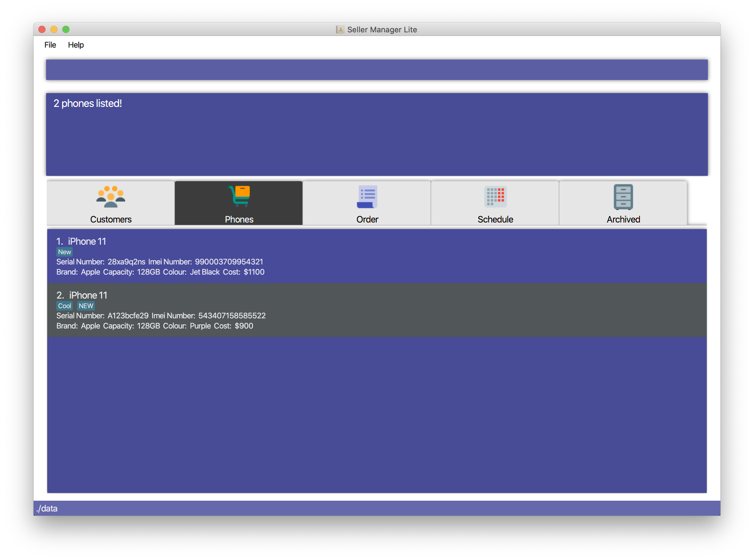Expand the top purple header area
Screen dimensions: 754x560
pos(376,70)
